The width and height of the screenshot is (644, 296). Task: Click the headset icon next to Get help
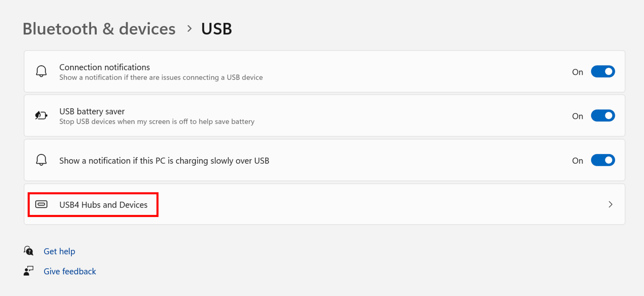pyautogui.click(x=29, y=251)
